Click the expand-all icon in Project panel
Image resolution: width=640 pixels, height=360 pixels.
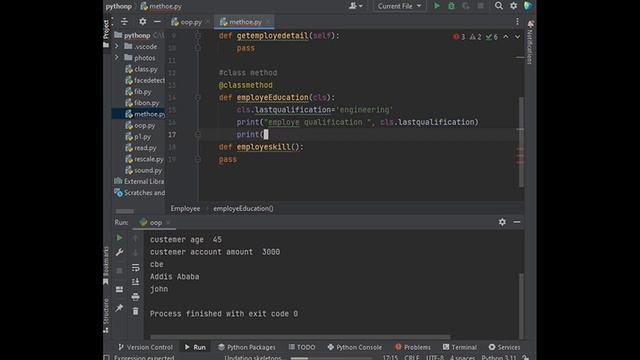[124, 22]
